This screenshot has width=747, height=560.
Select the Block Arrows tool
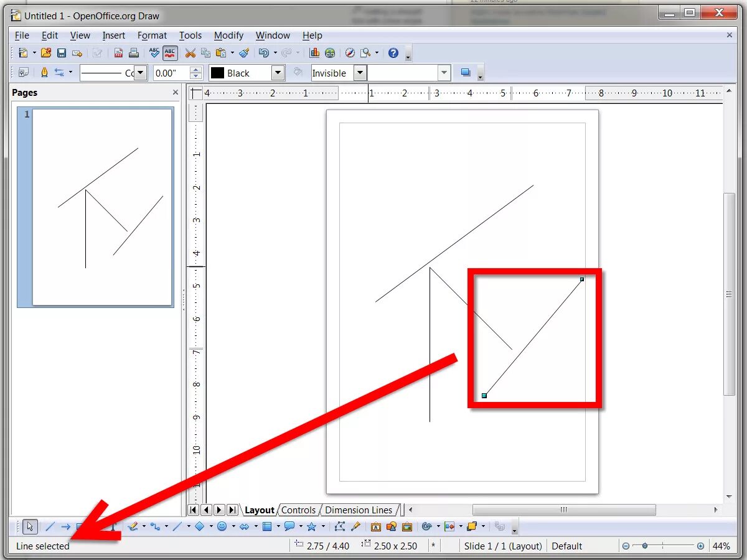[x=245, y=526]
